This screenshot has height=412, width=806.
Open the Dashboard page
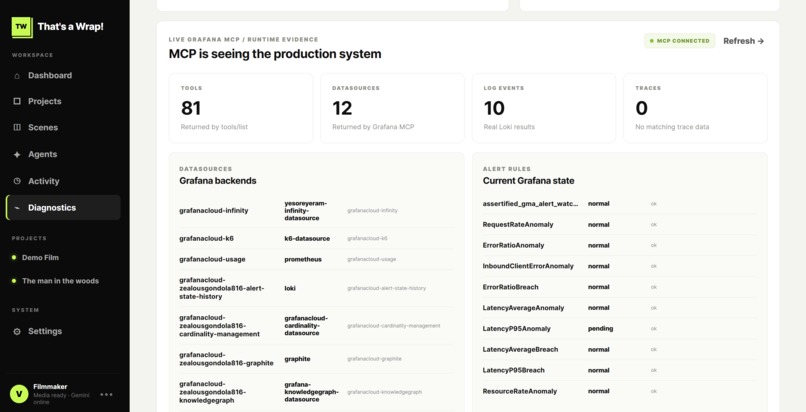[50, 76]
